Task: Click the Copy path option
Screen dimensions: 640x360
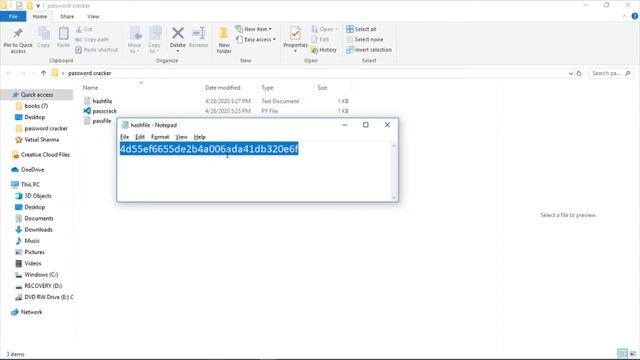Action: pyautogui.click(x=92, y=40)
